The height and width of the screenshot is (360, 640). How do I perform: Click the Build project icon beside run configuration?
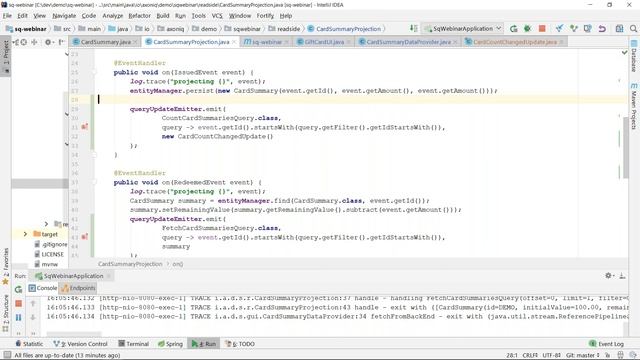(x=413, y=29)
